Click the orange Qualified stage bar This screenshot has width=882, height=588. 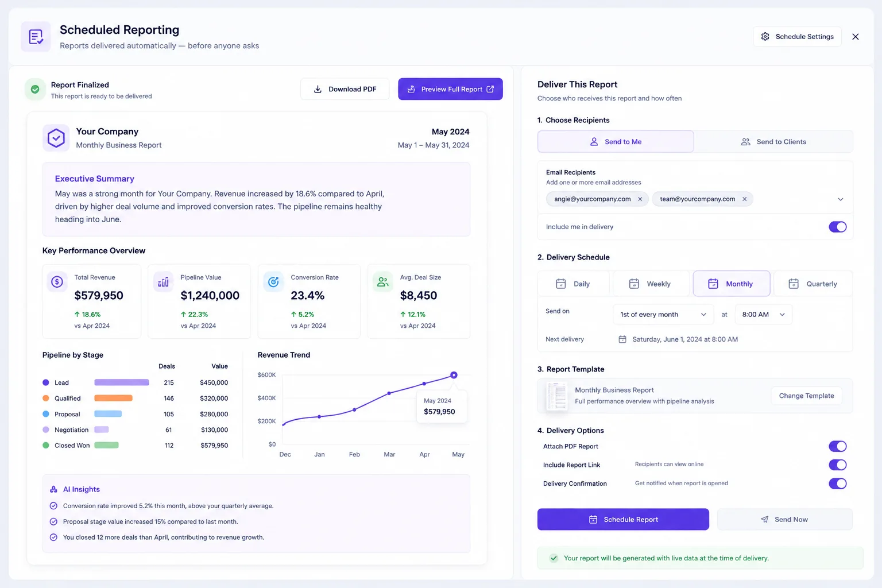coord(113,398)
